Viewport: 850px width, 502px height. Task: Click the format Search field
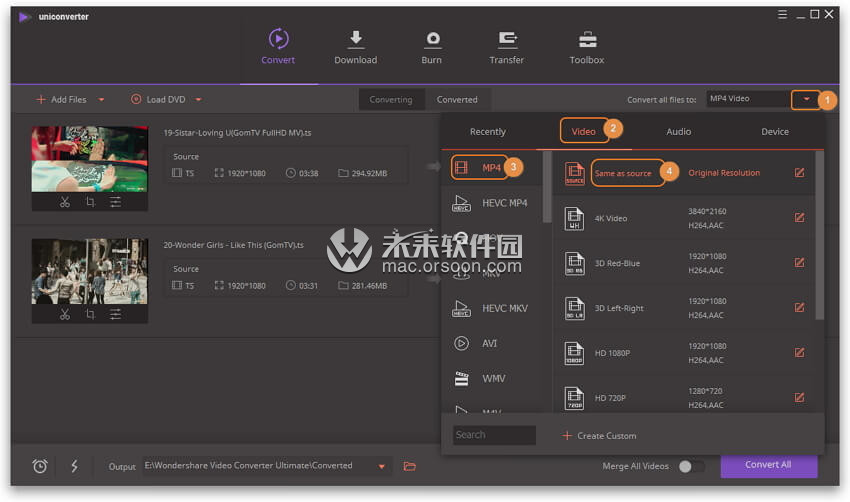click(x=494, y=435)
